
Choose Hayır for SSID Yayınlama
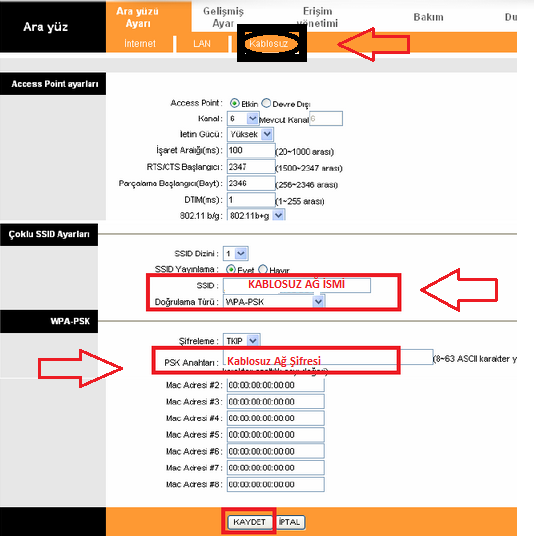[263, 269]
